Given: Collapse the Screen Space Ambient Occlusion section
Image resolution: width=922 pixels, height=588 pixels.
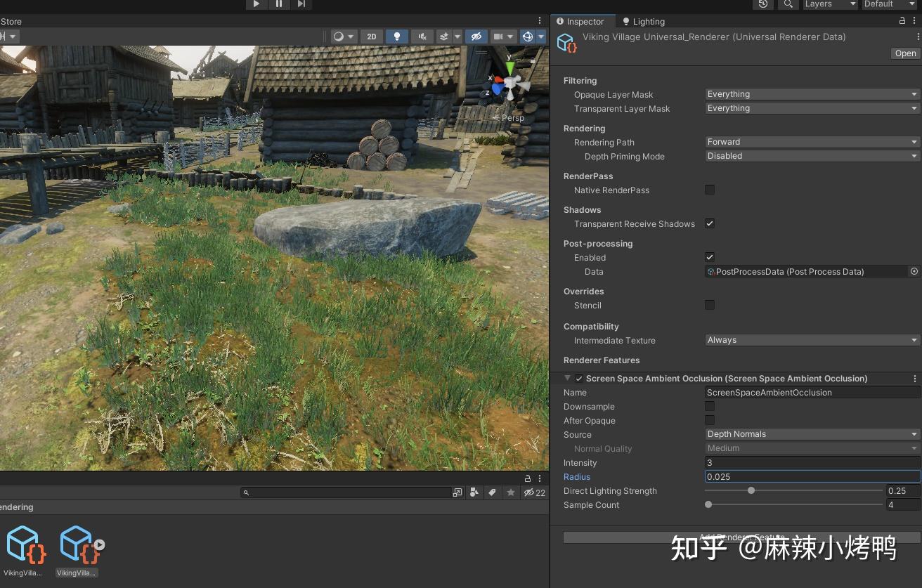Looking at the screenshot, I should click(568, 378).
